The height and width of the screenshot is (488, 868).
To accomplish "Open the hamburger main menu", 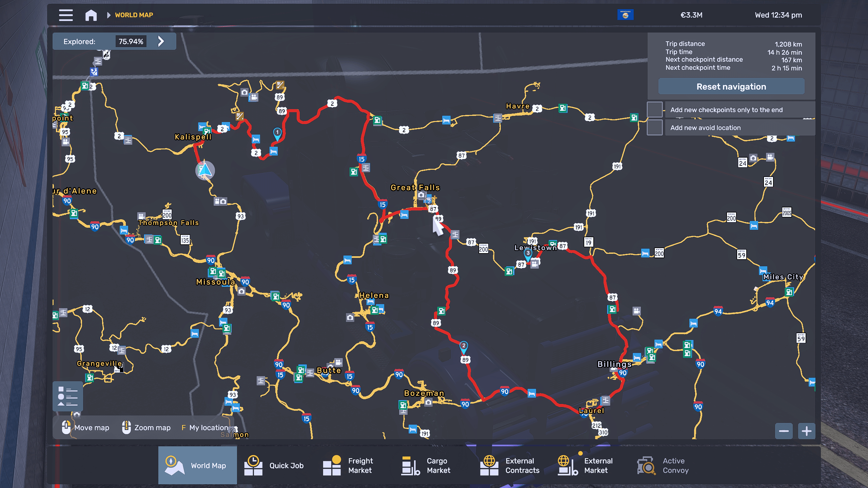I will (x=66, y=15).
